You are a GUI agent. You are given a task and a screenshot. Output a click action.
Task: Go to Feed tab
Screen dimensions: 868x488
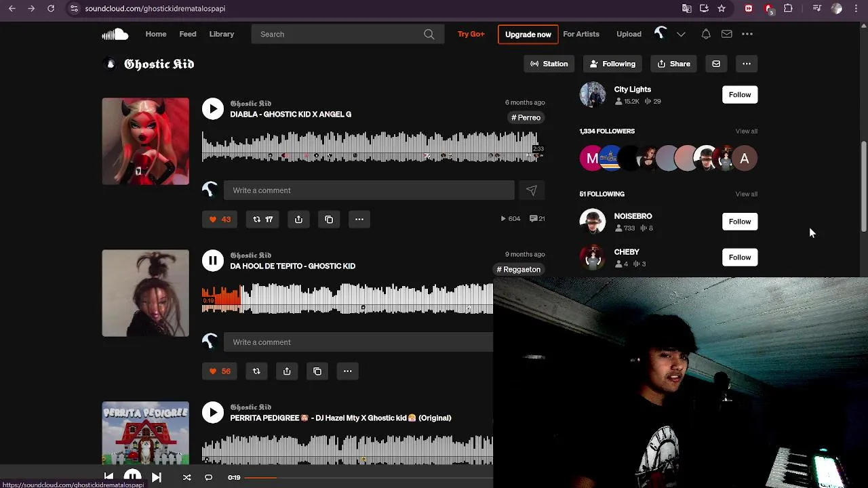[188, 34]
